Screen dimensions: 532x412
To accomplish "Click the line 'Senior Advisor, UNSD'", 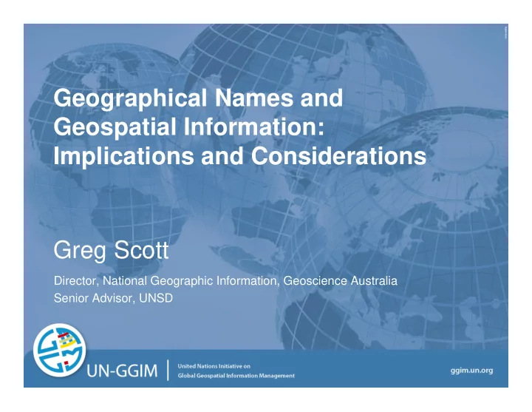I will coord(113,298).
